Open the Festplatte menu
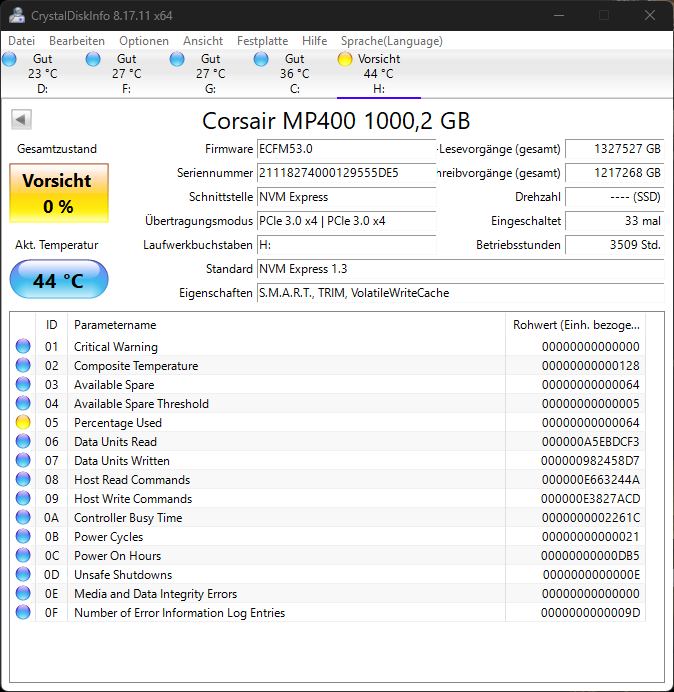The width and height of the screenshot is (674, 692). pos(262,41)
